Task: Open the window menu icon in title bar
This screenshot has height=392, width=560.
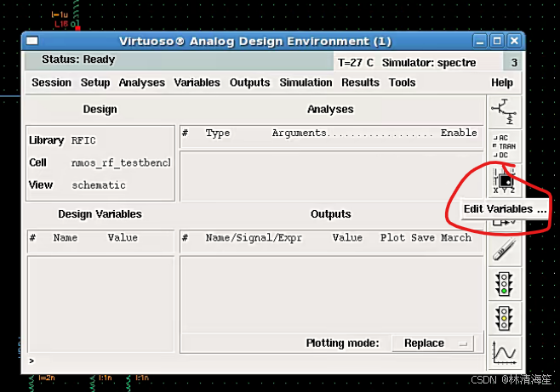Action: (x=32, y=41)
